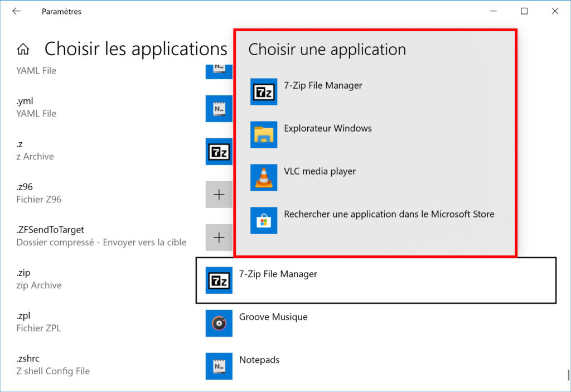Click the .z extension label
This screenshot has height=392, width=571.
click(x=20, y=144)
